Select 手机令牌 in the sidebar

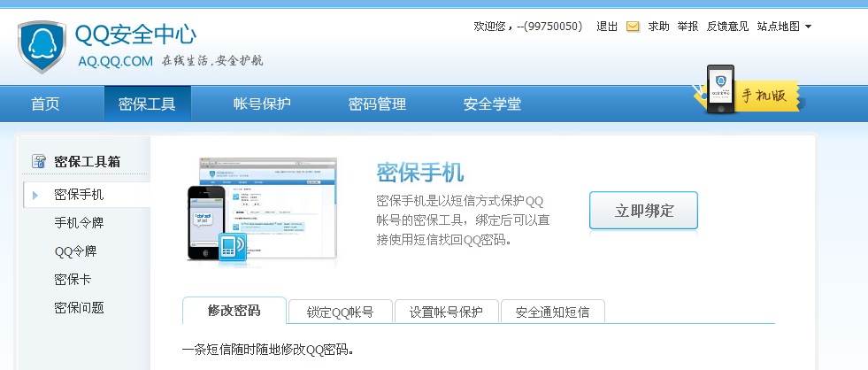[x=79, y=223]
